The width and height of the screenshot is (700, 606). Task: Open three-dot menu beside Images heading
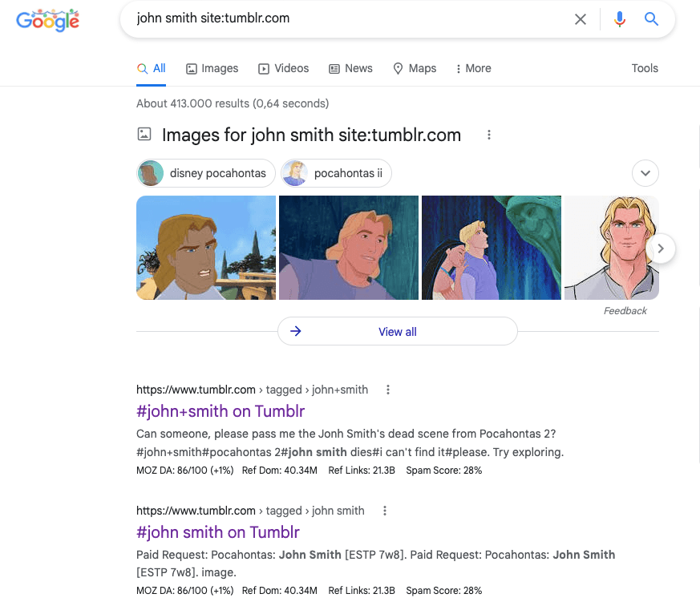point(489,135)
